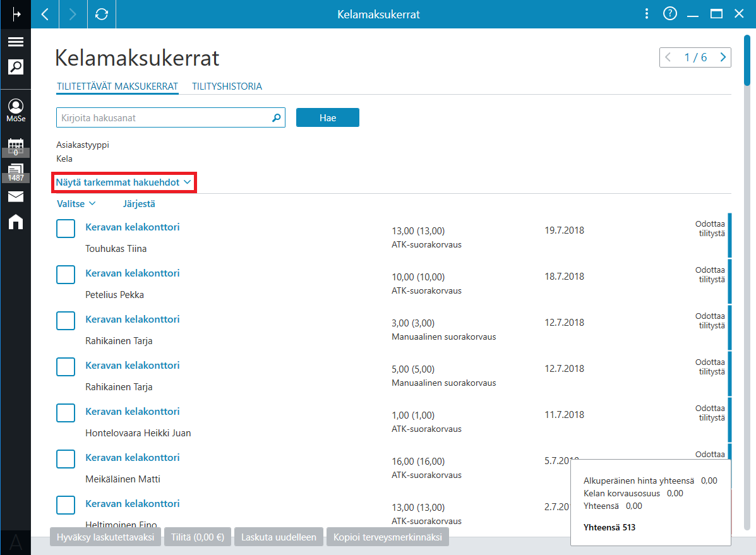
Task: Select the Tilitettävät maksukerrat tab
Action: coord(117,87)
